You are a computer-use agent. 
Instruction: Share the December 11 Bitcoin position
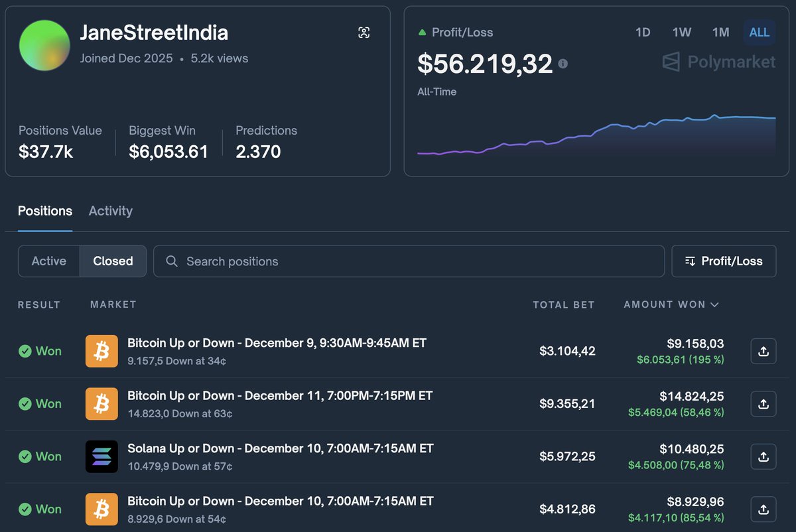pyautogui.click(x=763, y=404)
